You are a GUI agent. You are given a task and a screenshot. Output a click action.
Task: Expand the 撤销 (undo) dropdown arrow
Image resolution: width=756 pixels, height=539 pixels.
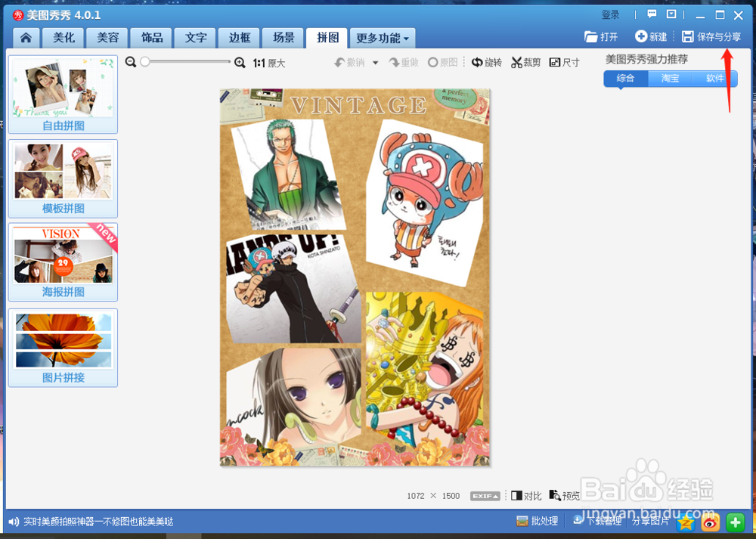pos(374,62)
